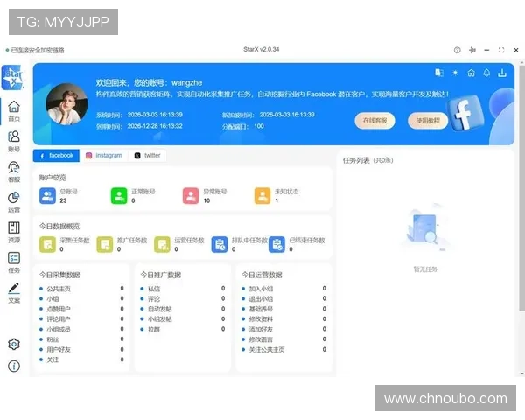Click the 评论用户 row
Image resolution: width=525 pixels, height=420 pixels.
pos(81,319)
